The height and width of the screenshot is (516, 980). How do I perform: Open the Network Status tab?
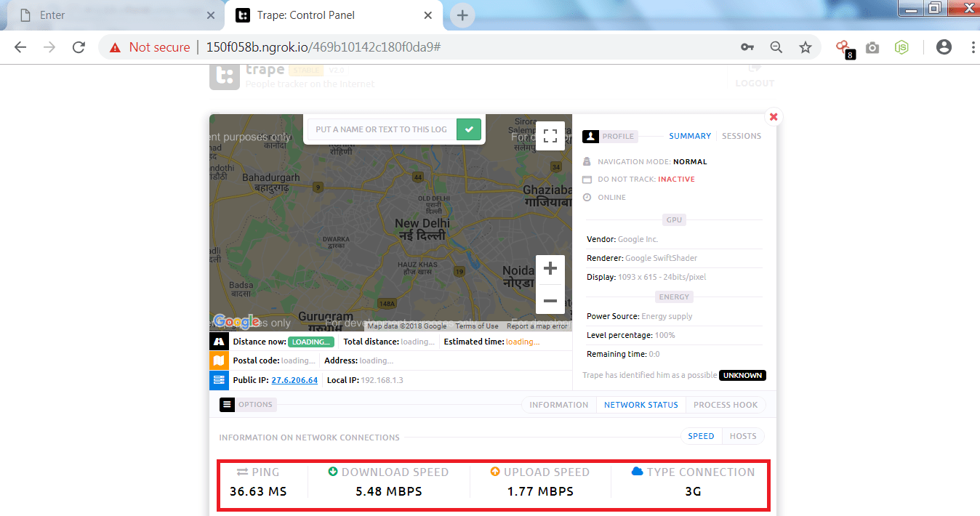641,405
